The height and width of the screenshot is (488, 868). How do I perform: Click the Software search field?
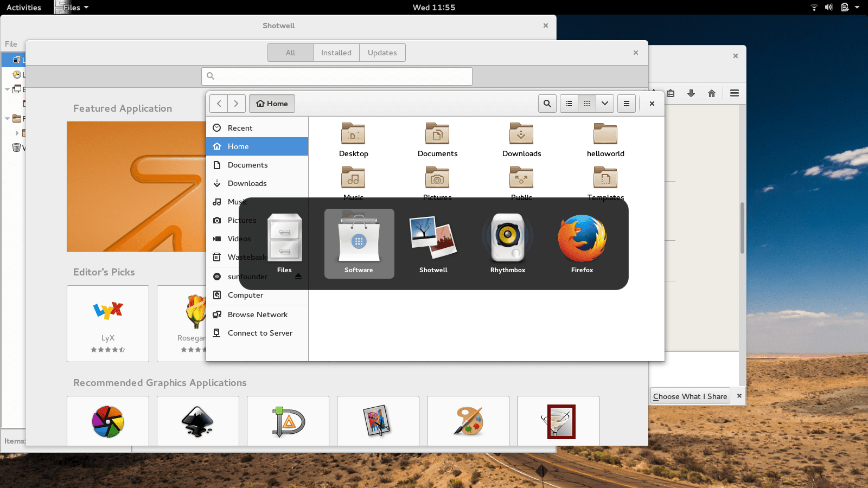tap(337, 76)
